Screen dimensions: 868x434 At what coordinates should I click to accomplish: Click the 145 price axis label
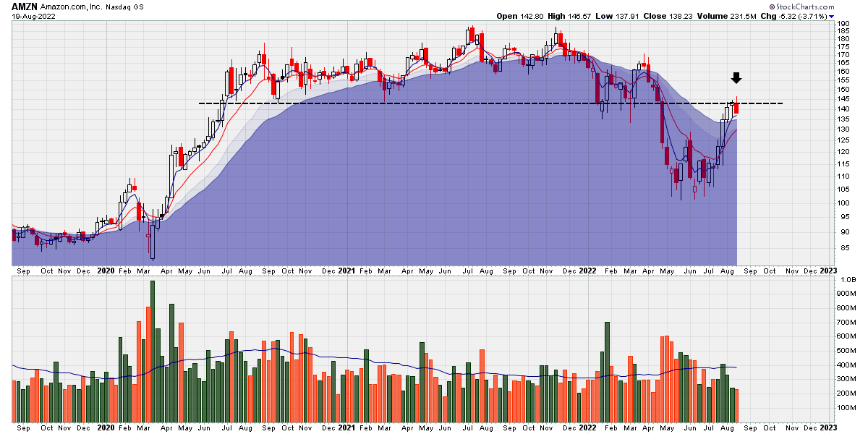pyautogui.click(x=843, y=100)
